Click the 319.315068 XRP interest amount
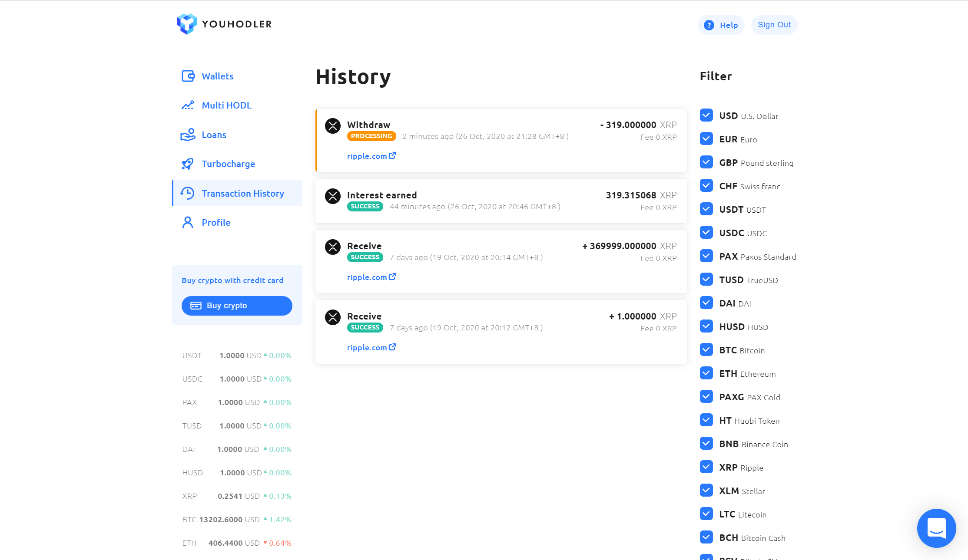The width and height of the screenshot is (968, 560). coord(641,195)
